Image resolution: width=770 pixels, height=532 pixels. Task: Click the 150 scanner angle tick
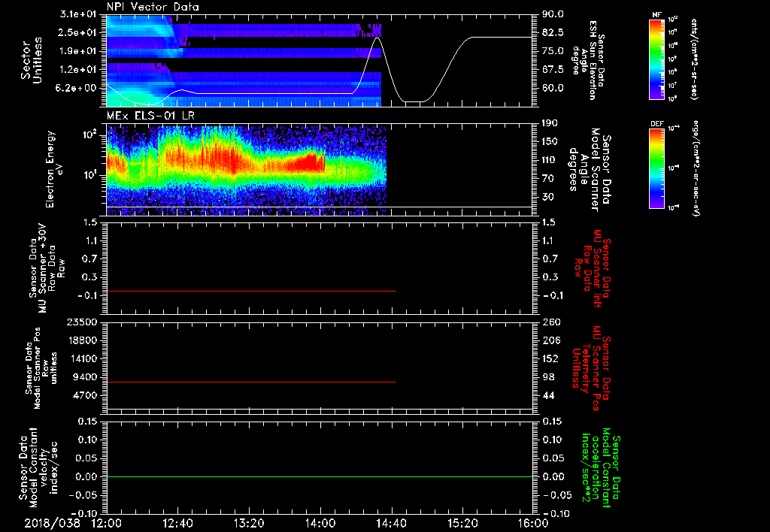pyautogui.click(x=550, y=141)
